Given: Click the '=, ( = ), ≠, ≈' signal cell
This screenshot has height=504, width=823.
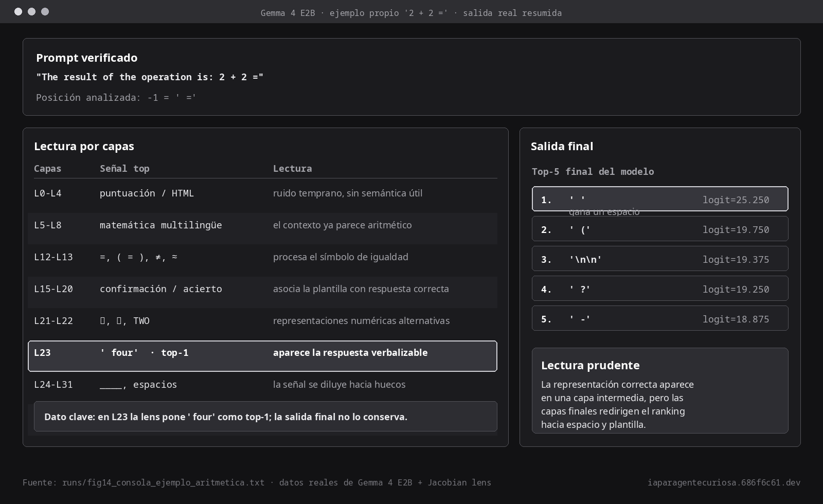Looking at the screenshot, I should pos(138,257).
